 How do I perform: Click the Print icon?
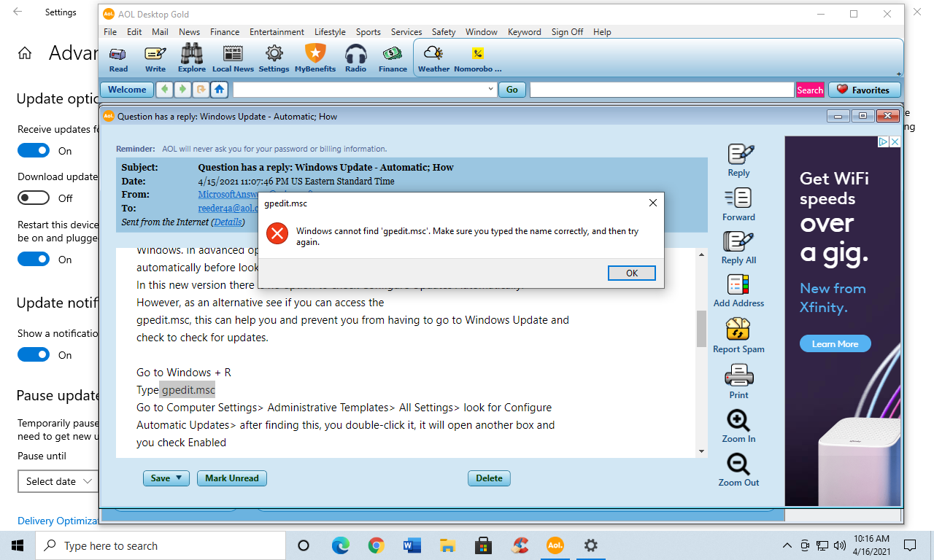coord(738,381)
